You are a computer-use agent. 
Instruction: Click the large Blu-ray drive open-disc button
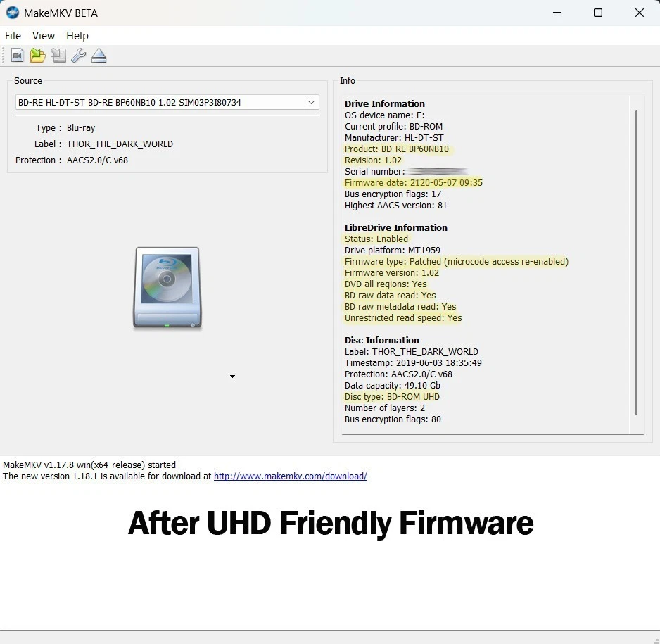click(167, 287)
